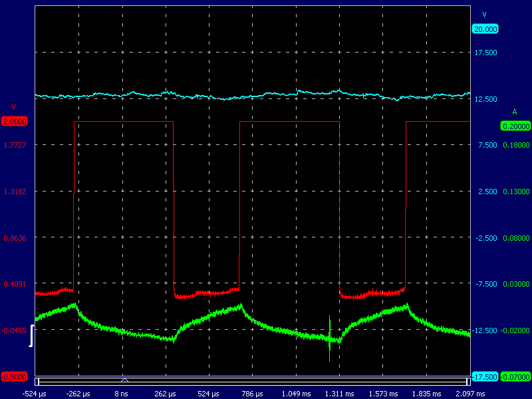Click the 1.7727 red axis tick label
Image resolution: width=532 pixels, height=399 pixels.
pos(15,145)
